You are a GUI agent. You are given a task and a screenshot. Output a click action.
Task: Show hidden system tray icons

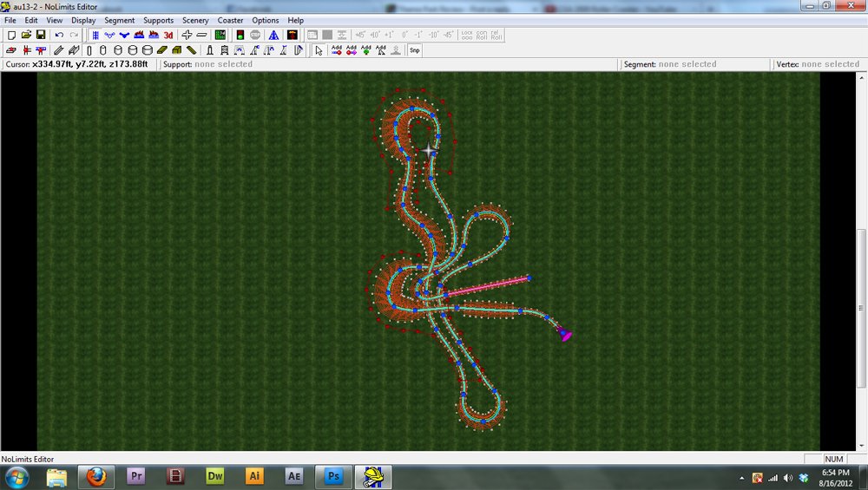tap(741, 478)
